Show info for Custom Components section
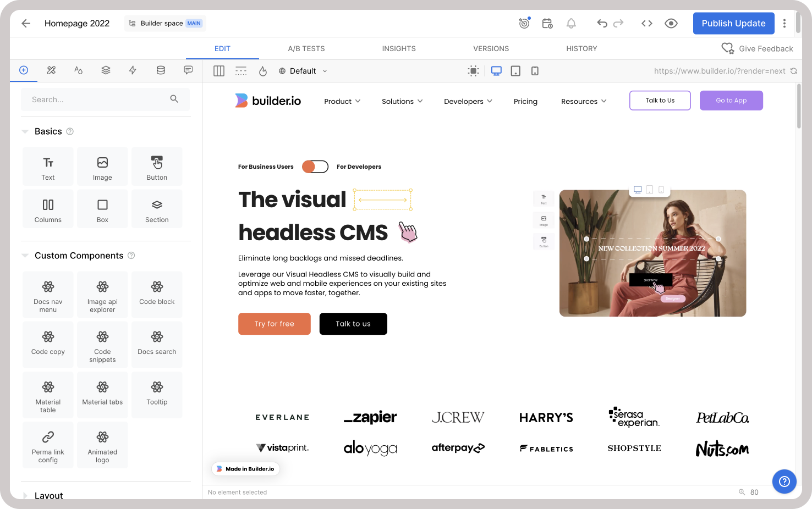The width and height of the screenshot is (812, 509). 131,256
